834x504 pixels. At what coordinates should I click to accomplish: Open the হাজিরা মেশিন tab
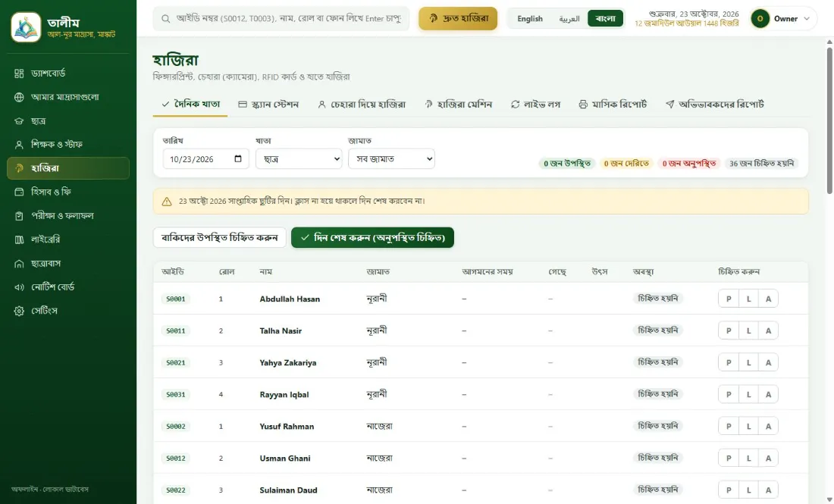(x=458, y=104)
